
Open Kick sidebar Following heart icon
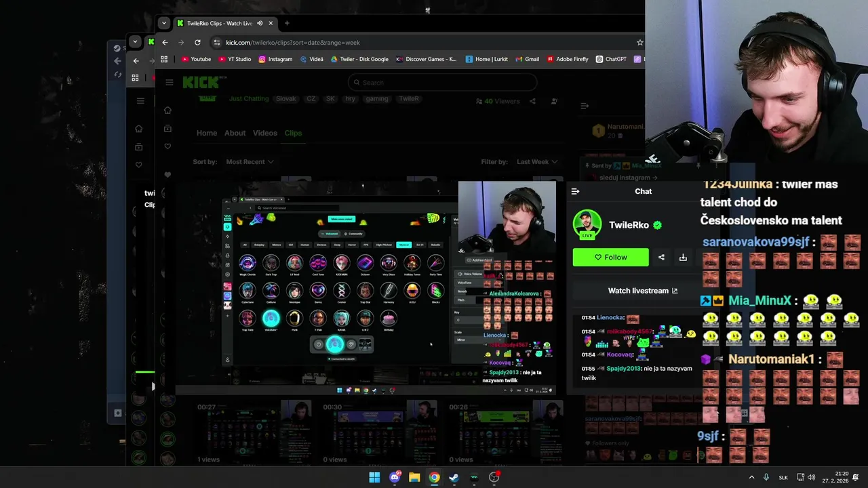pos(167,146)
